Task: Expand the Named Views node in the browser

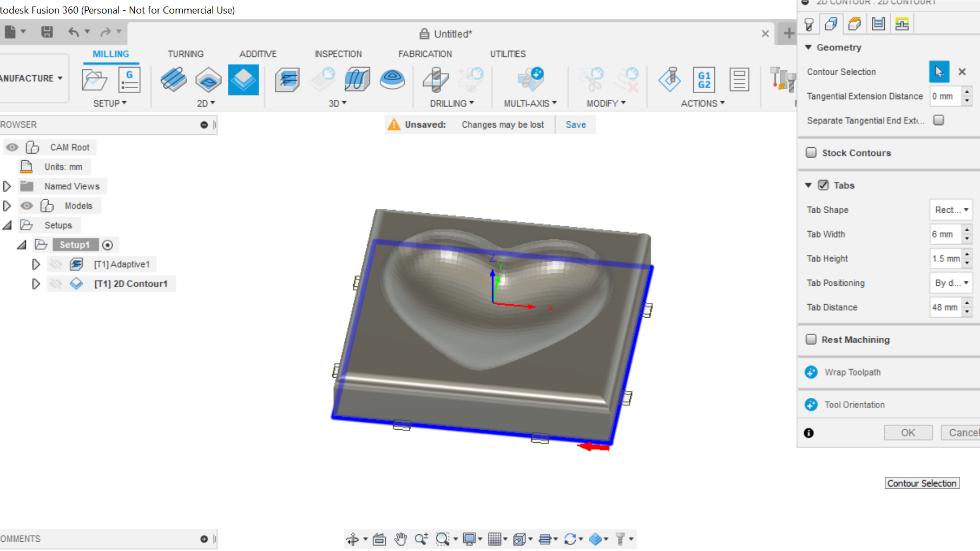Action: click(7, 186)
